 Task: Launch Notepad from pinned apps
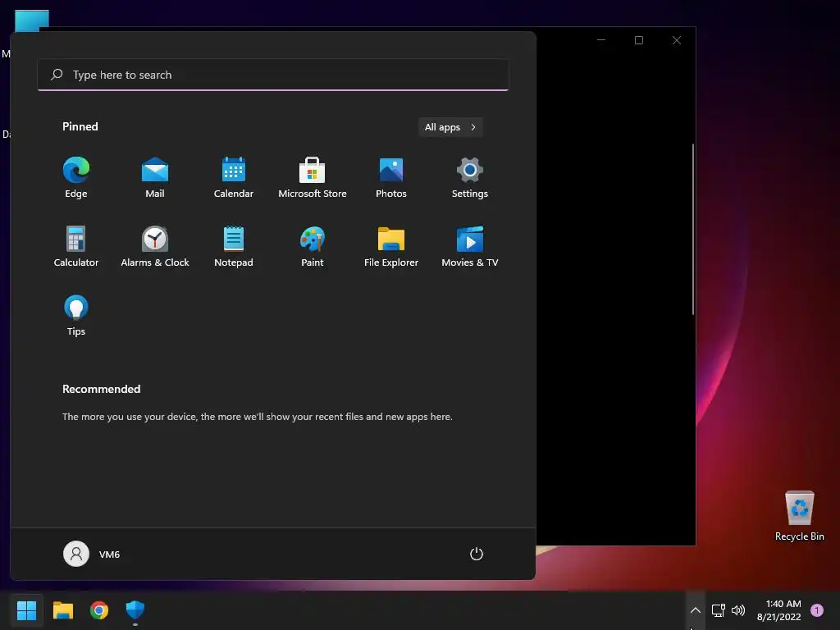point(234,247)
